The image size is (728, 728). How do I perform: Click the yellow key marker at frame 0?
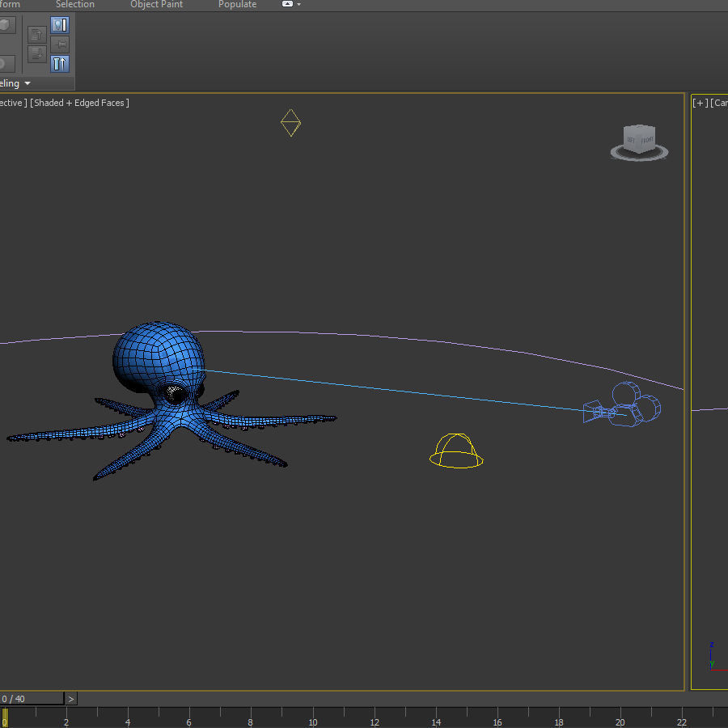coord(5,717)
